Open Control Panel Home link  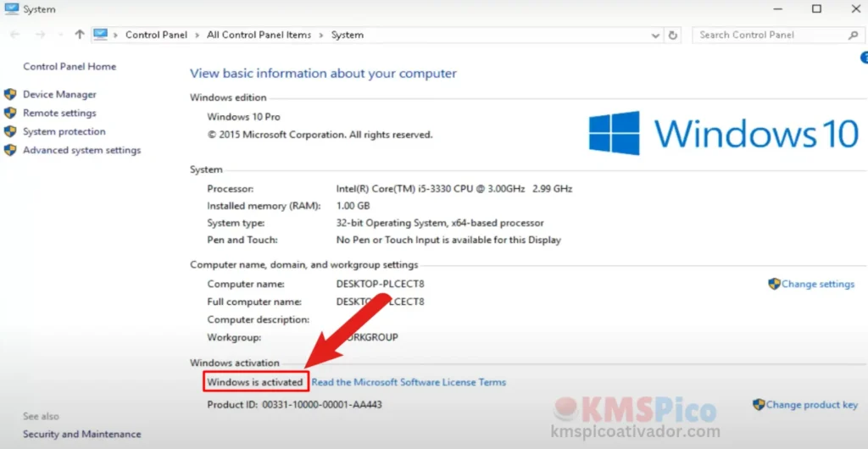coord(70,66)
